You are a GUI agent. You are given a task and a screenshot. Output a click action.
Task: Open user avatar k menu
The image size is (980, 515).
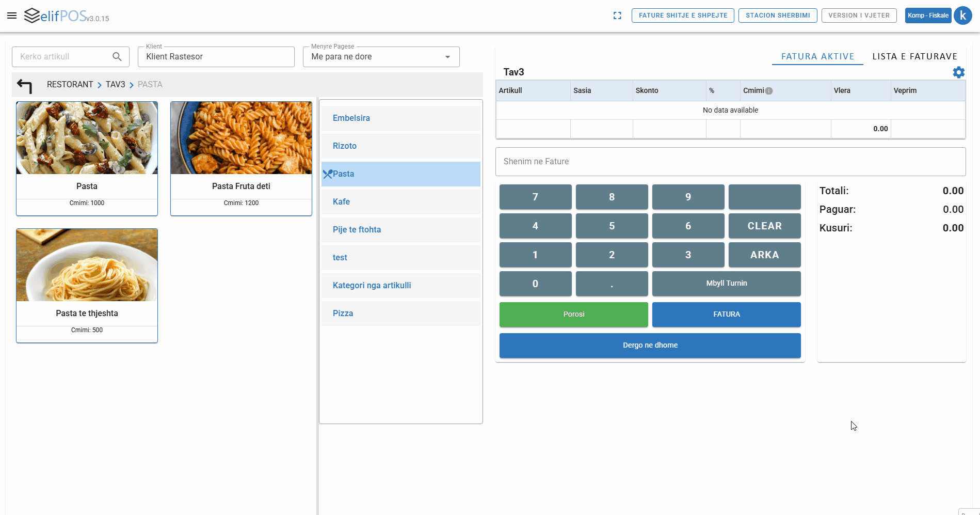(x=963, y=15)
